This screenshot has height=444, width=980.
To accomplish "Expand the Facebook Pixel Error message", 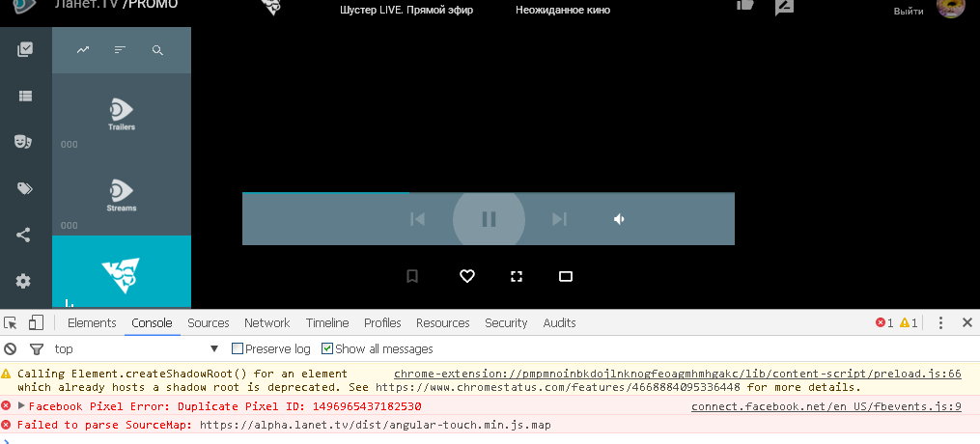I will tap(21, 406).
